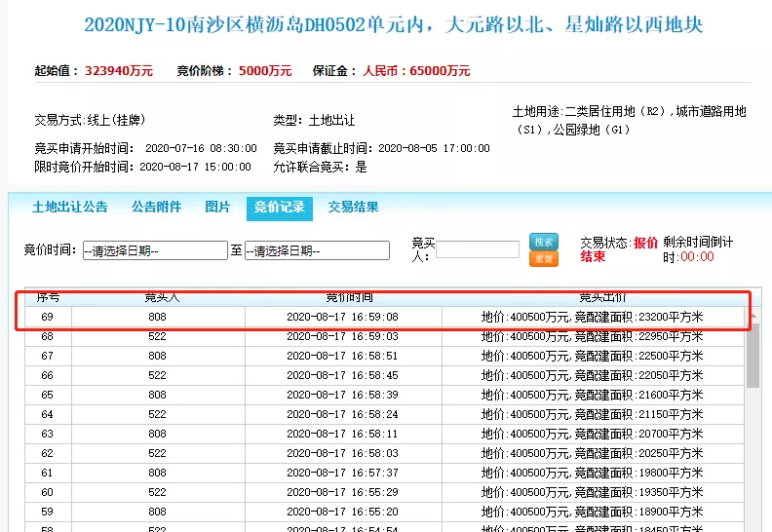Switch to the 公告附件 tab
772x532 pixels.
pos(156,208)
